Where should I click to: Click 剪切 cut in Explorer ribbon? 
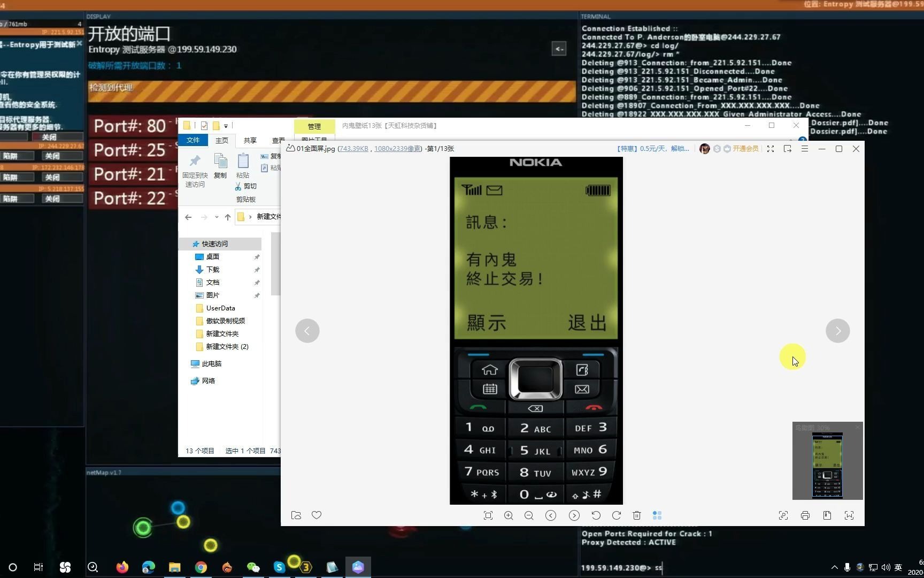click(246, 186)
